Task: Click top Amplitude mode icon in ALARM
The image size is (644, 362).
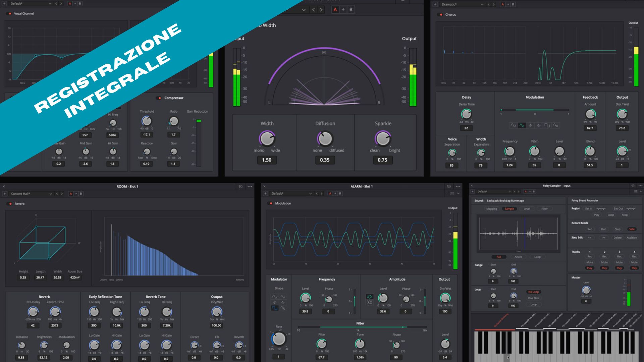Action: coord(370,297)
